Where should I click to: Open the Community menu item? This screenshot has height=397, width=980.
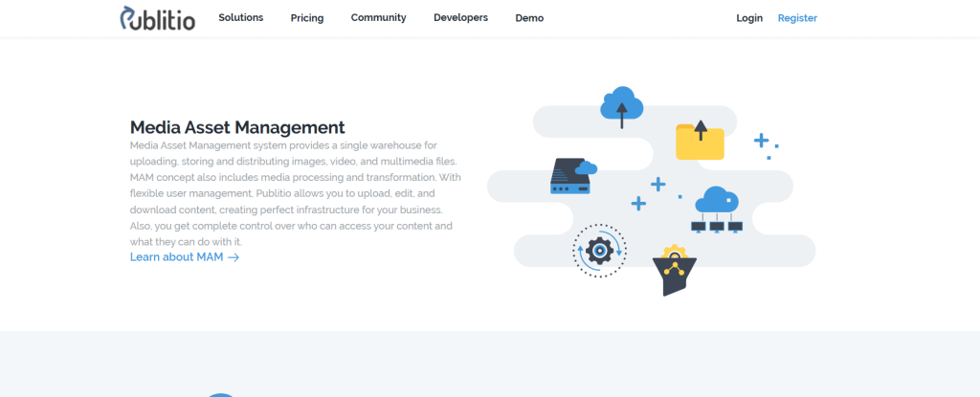click(x=378, y=17)
